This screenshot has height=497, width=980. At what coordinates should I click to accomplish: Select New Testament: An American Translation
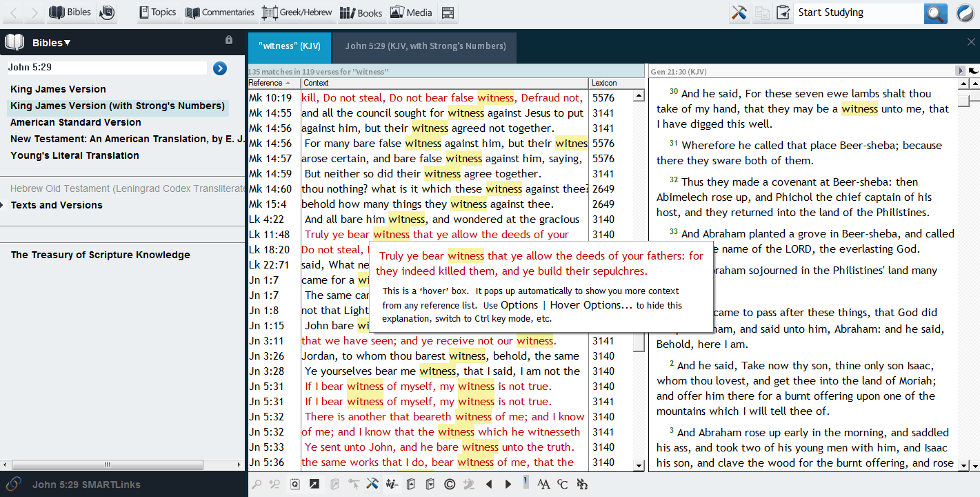pos(128,139)
